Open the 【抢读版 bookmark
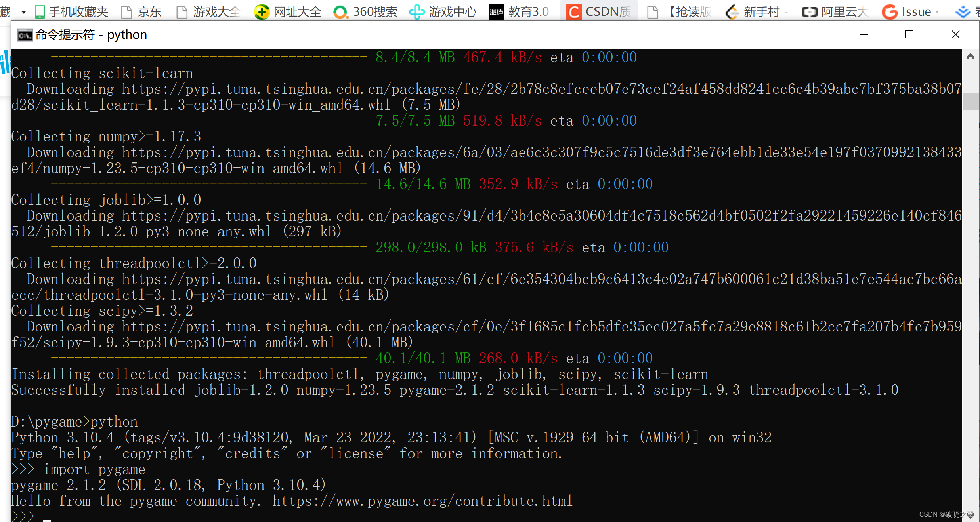This screenshot has width=980, height=522. tap(679, 12)
